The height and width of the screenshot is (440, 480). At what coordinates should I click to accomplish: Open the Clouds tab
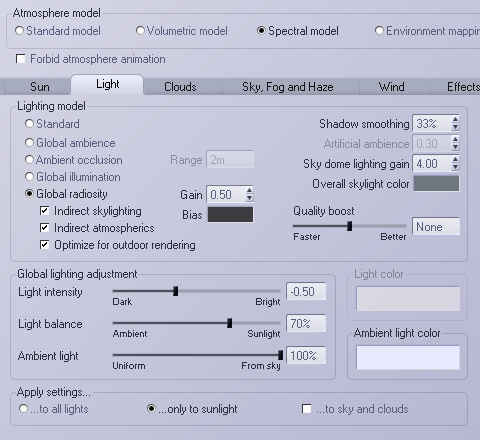point(180,87)
